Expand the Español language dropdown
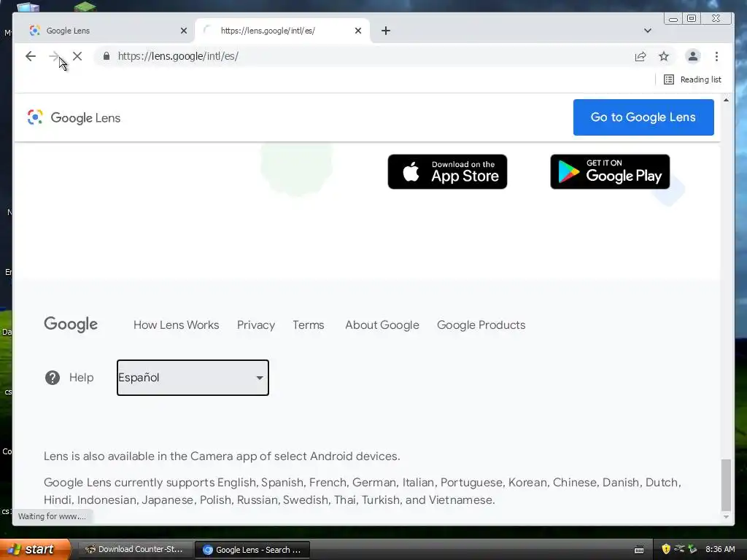This screenshot has width=747, height=560. pos(193,378)
